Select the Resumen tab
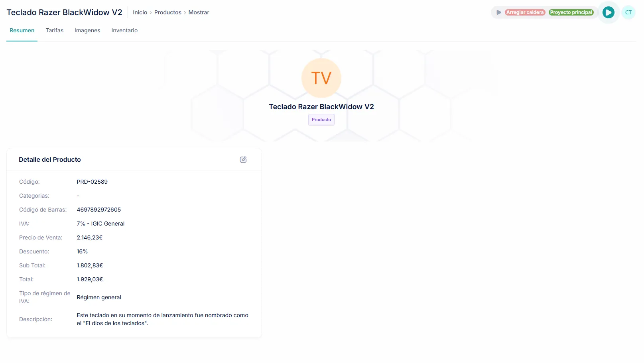 [22, 30]
